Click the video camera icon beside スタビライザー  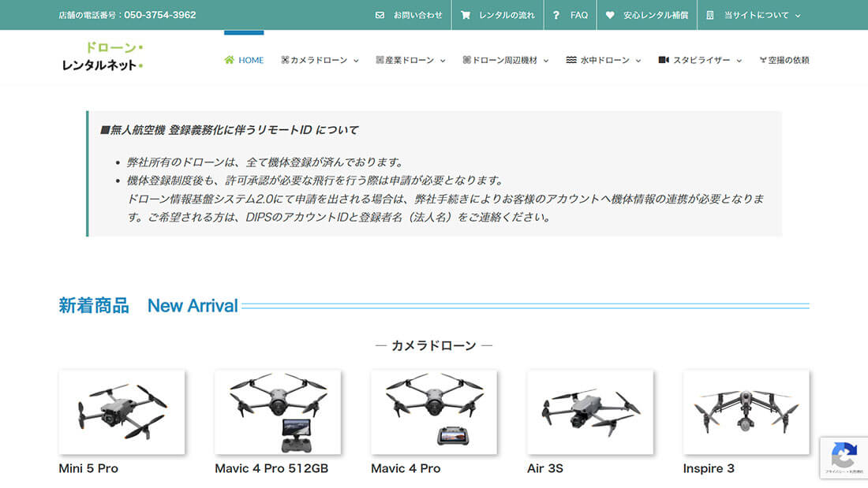664,60
